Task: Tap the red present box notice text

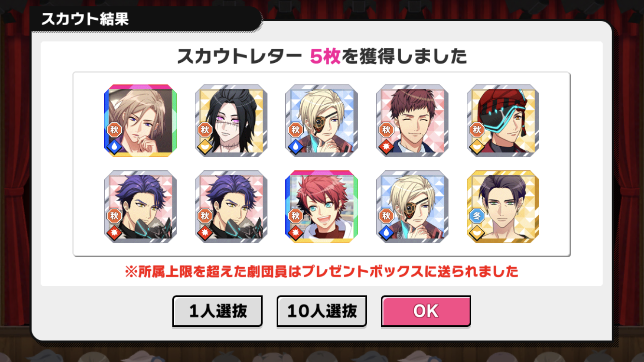Action: click(x=322, y=272)
